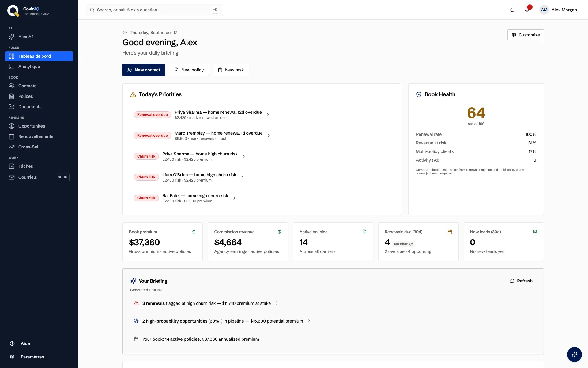Open the high-probability opportunities chevron

(309, 321)
